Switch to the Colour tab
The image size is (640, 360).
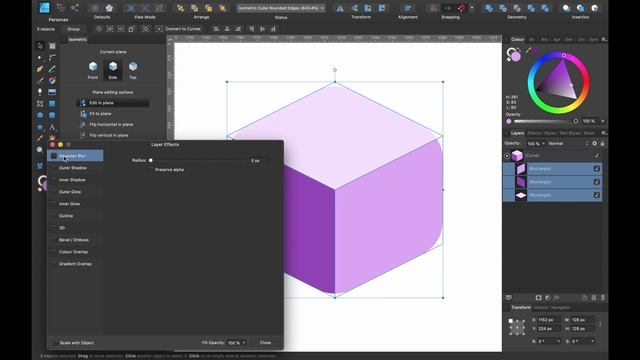click(x=517, y=40)
